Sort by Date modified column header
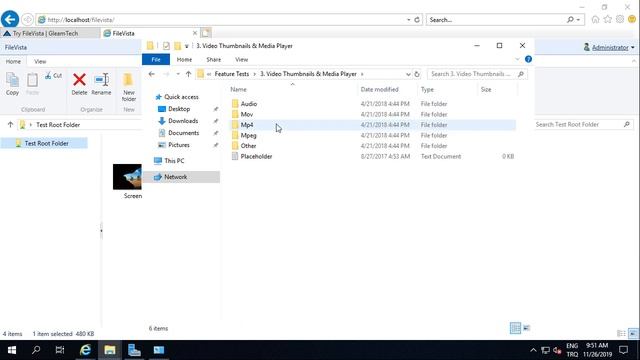The height and width of the screenshot is (360, 640). tap(379, 89)
